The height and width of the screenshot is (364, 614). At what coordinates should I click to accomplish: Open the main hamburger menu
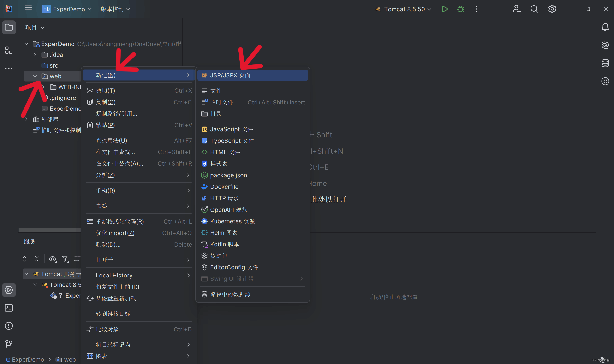click(28, 9)
